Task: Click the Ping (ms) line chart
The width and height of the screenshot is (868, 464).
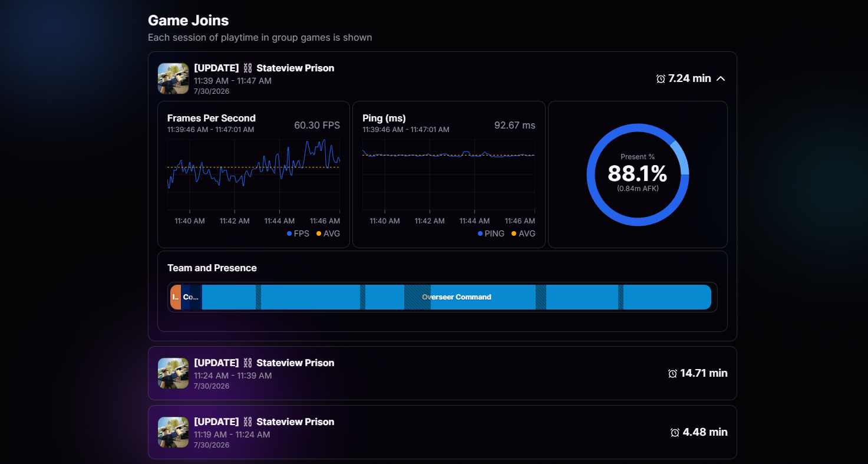Action: (x=448, y=175)
